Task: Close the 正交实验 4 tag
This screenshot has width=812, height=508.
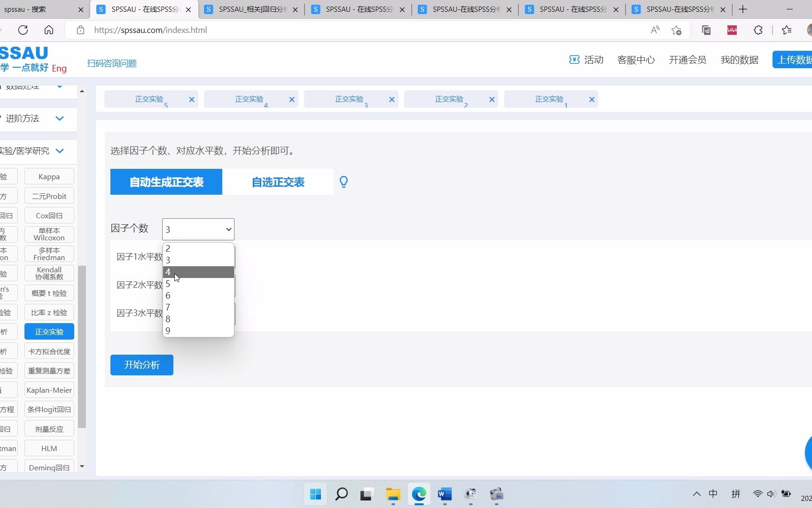Action: point(292,99)
